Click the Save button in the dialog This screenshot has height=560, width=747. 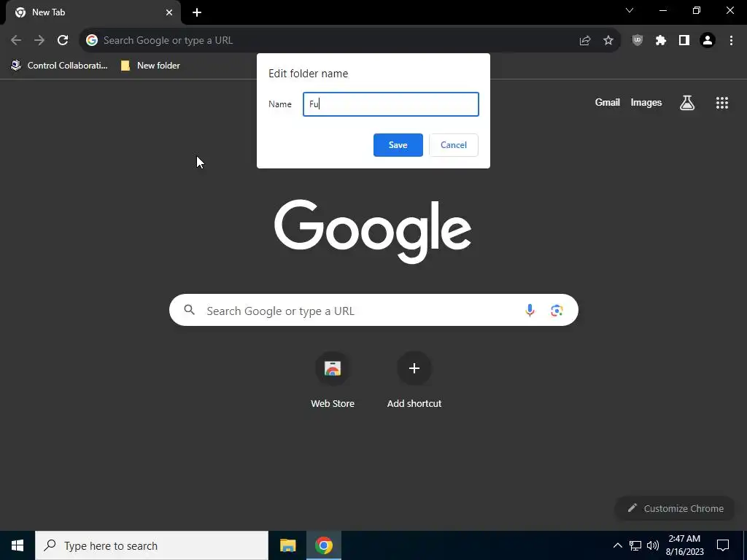[398, 145]
